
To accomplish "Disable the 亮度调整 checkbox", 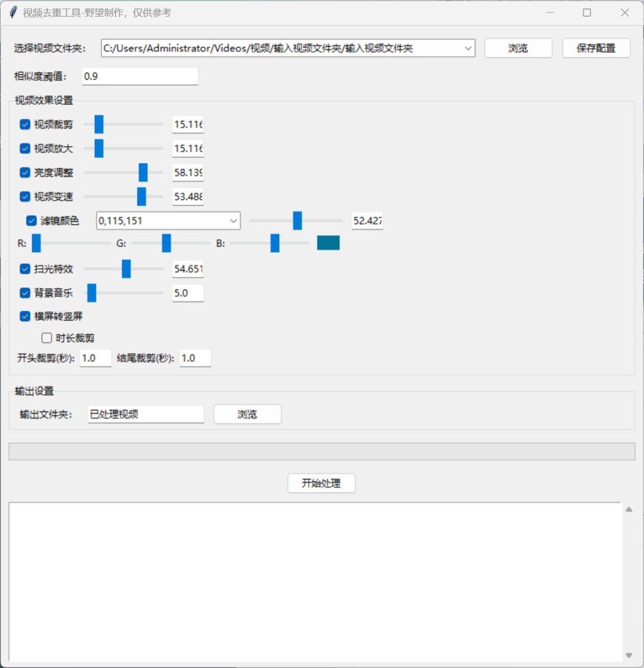I will click(x=25, y=173).
